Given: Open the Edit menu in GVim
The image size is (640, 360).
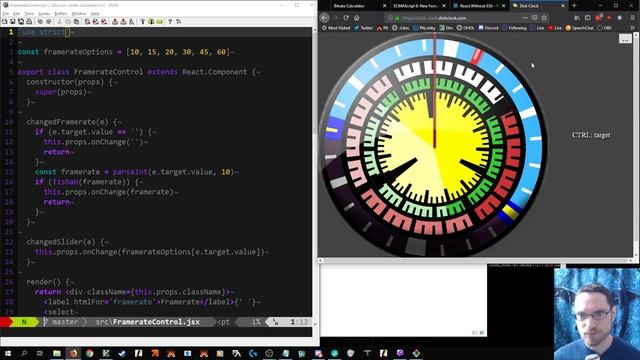Looking at the screenshot, I should click(16, 13).
